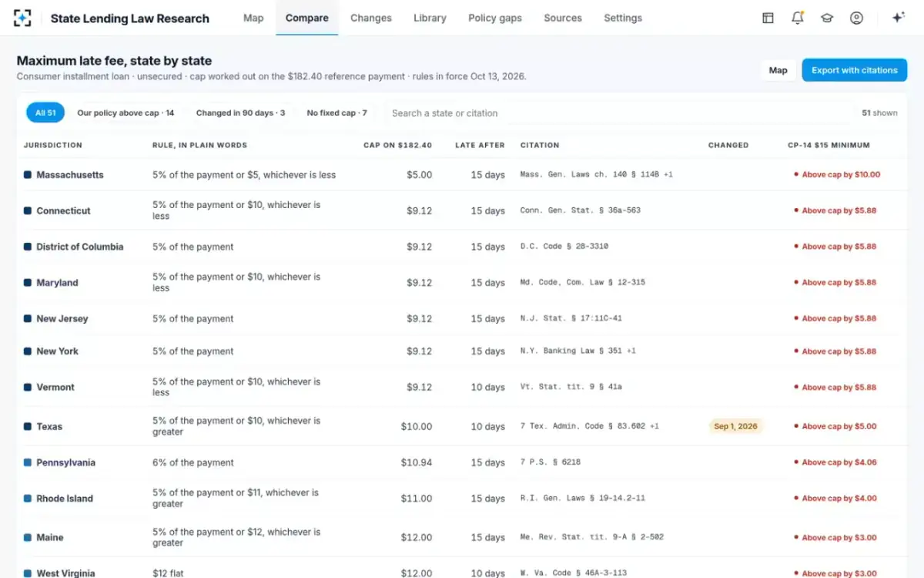Click the app logo icon
This screenshot has height=578, width=924.
22,18
